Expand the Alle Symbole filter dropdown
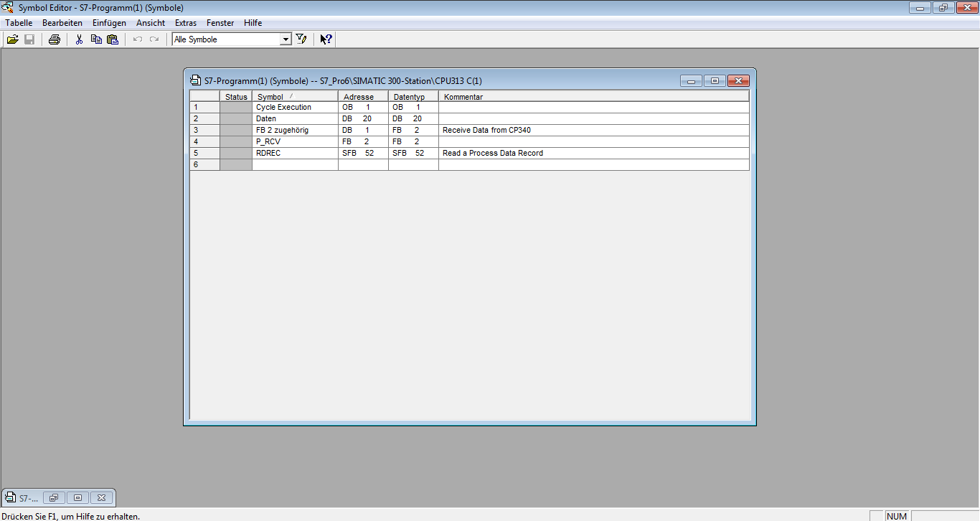The image size is (980, 521). 286,39
